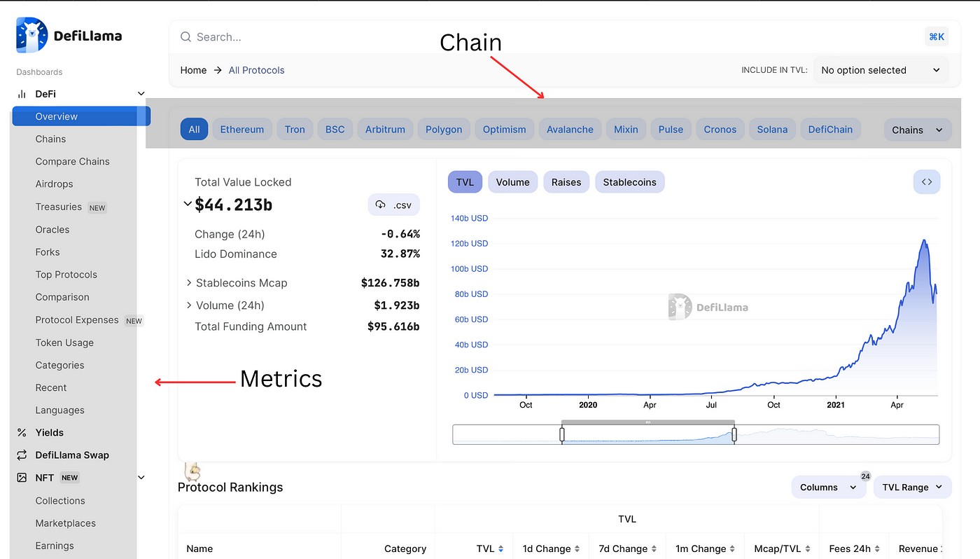Filter by Arbitrum chain

(x=385, y=129)
